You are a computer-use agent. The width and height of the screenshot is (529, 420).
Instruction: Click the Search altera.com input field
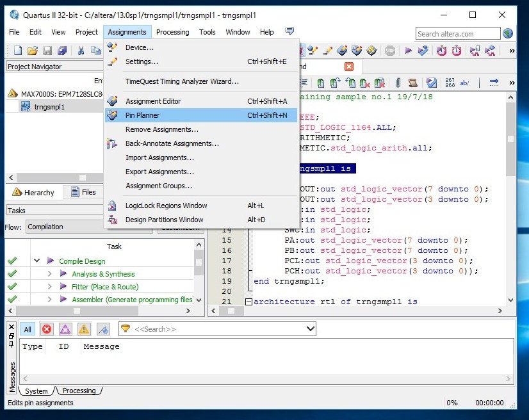point(458,34)
